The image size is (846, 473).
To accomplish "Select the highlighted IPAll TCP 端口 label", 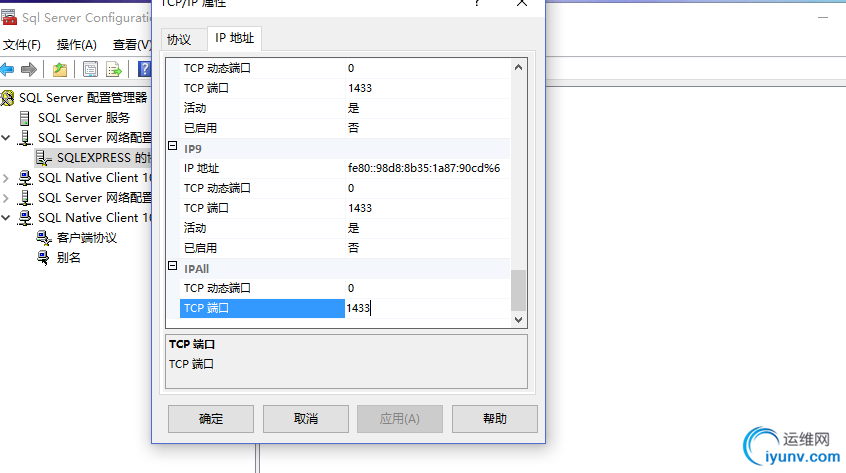I will pyautogui.click(x=262, y=309).
